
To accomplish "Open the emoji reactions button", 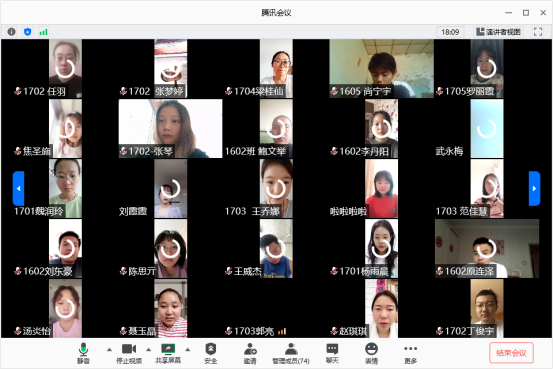I will tap(371, 353).
